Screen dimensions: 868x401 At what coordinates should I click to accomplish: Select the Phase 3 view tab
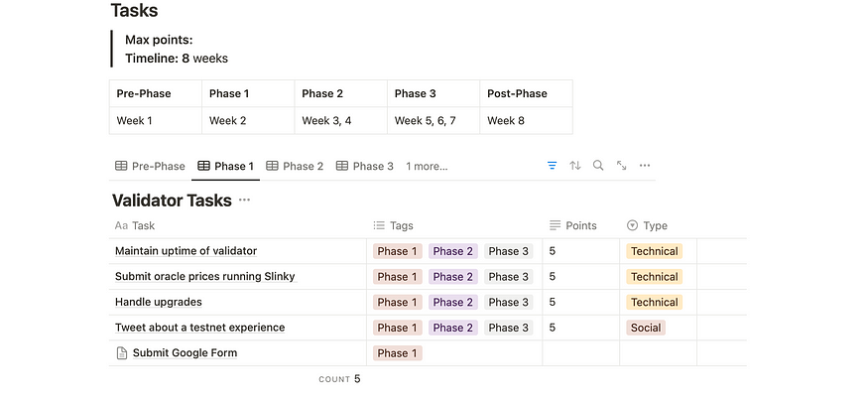[365, 166]
